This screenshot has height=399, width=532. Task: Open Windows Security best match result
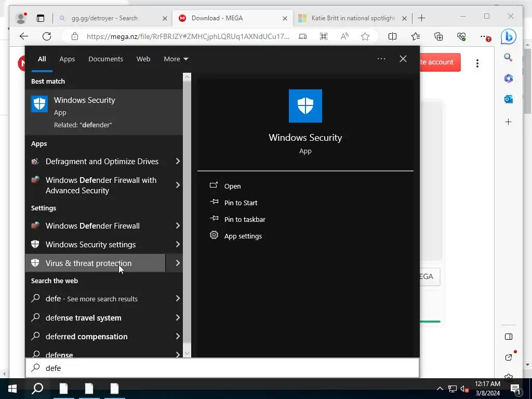[x=104, y=112]
